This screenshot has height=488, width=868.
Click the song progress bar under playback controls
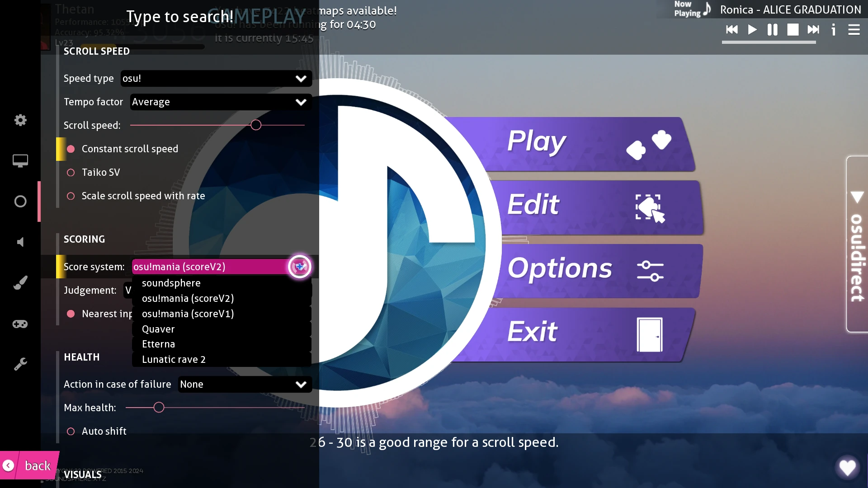coord(769,42)
